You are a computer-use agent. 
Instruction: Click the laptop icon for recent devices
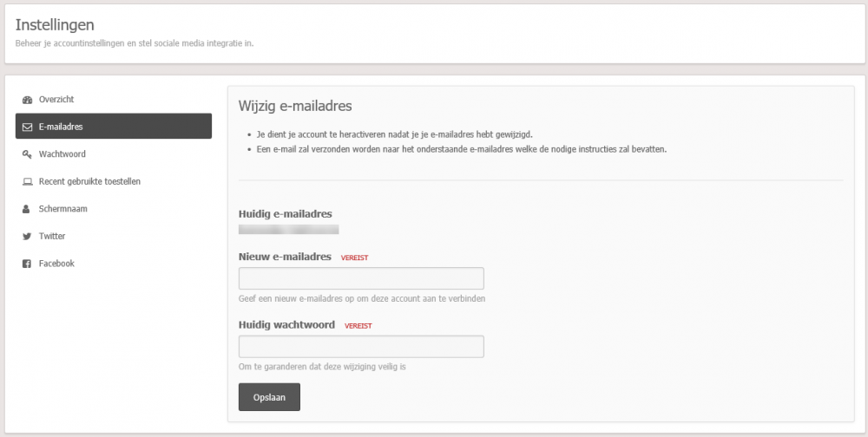(x=27, y=182)
